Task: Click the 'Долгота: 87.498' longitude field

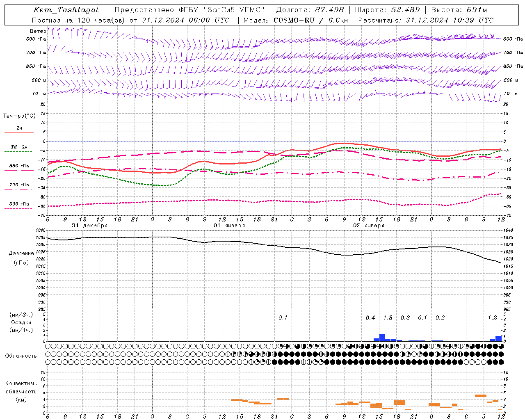Action: point(310,10)
